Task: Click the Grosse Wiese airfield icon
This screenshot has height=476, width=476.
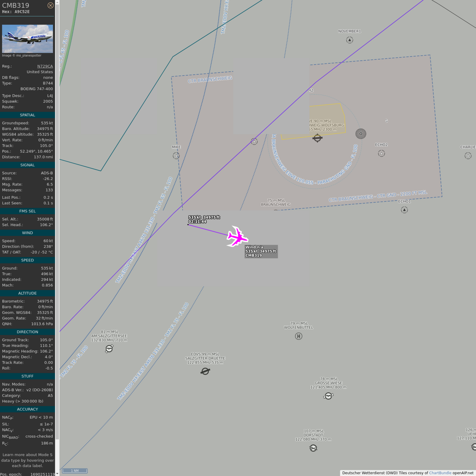Action: 328,396
